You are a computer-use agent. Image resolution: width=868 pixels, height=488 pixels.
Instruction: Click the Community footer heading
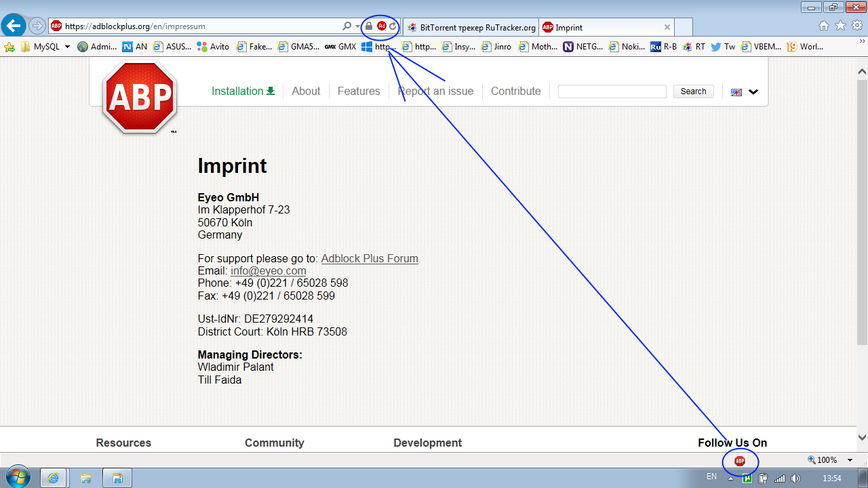tap(275, 443)
